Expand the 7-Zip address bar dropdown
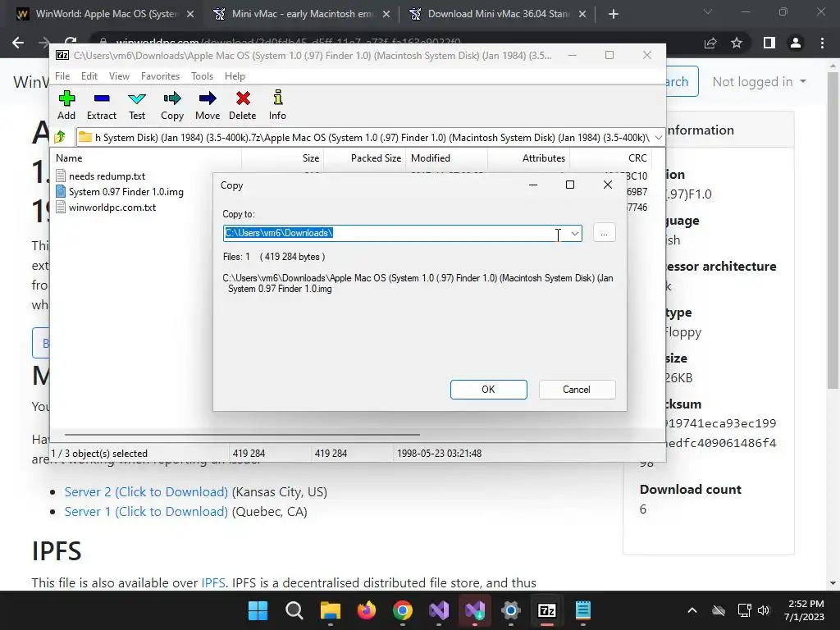 659,138
